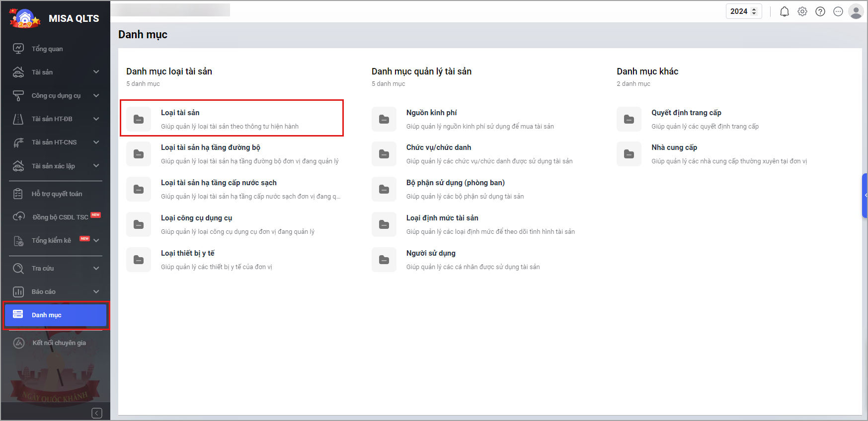The width and height of the screenshot is (868, 421).
Task: Click folder icon for Nguồn kinh phí
Action: pos(384,119)
